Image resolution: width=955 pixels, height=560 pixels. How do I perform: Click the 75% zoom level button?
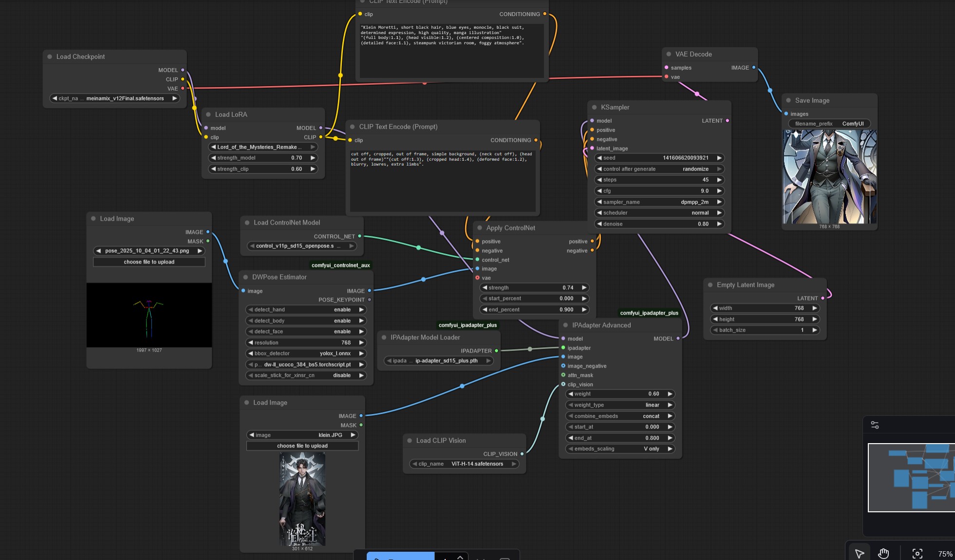945,554
